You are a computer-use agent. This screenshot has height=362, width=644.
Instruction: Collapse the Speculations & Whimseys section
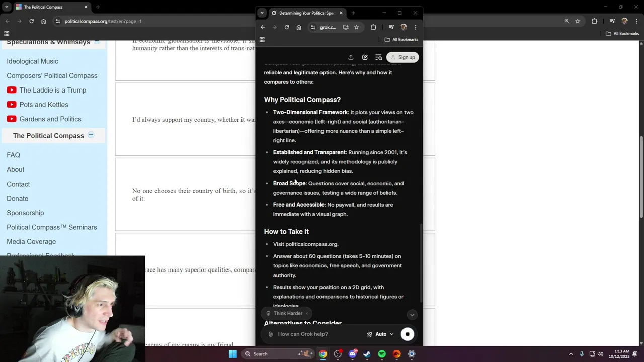point(97,42)
